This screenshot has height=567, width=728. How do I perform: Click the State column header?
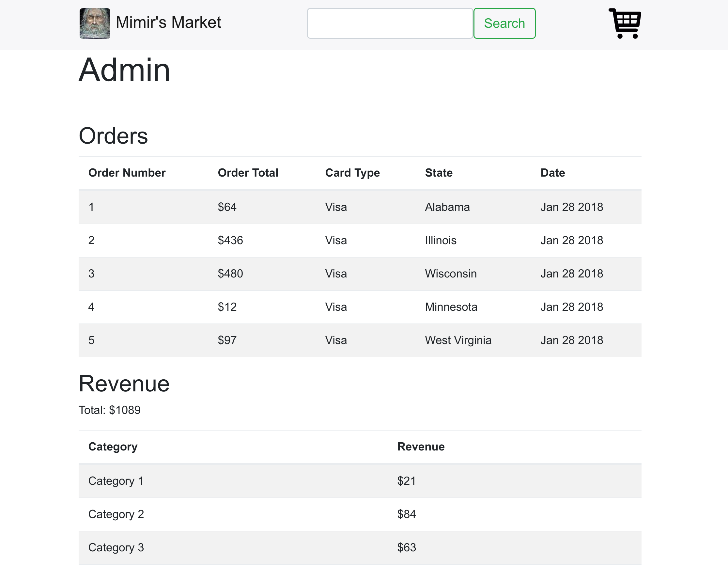click(x=438, y=173)
